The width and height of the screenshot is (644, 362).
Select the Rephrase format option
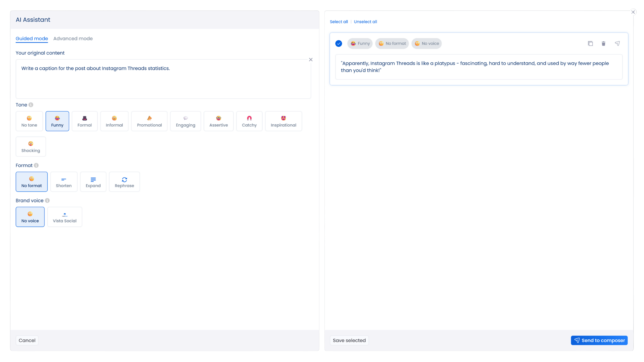pyautogui.click(x=124, y=182)
